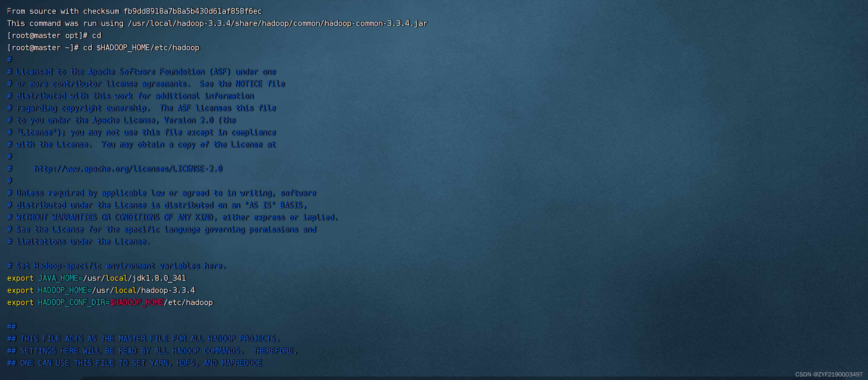
Task: Click the 'with the License. You may obtain' line
Action: (142, 145)
